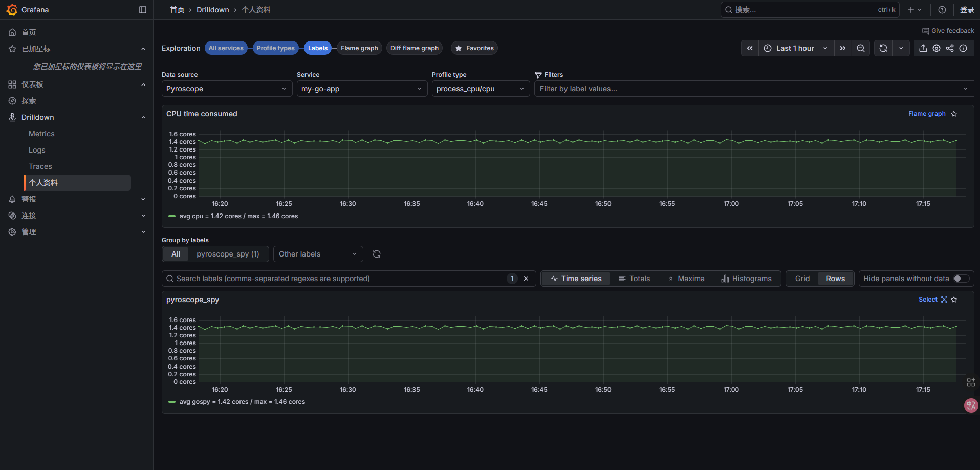Open the Other labels dropdown

point(318,254)
